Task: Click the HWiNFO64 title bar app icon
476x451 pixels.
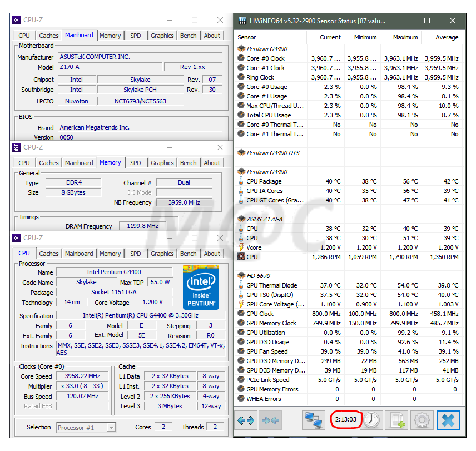Action: tap(242, 21)
